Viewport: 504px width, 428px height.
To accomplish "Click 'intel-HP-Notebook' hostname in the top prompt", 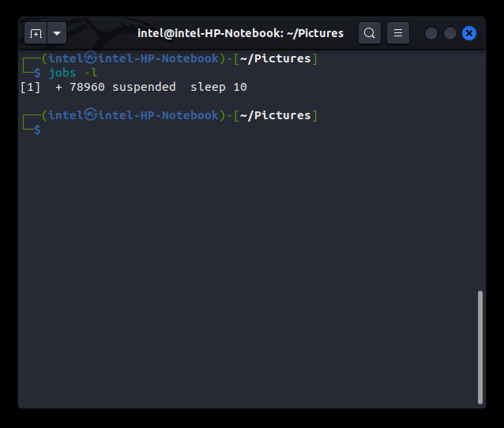I will (x=158, y=58).
